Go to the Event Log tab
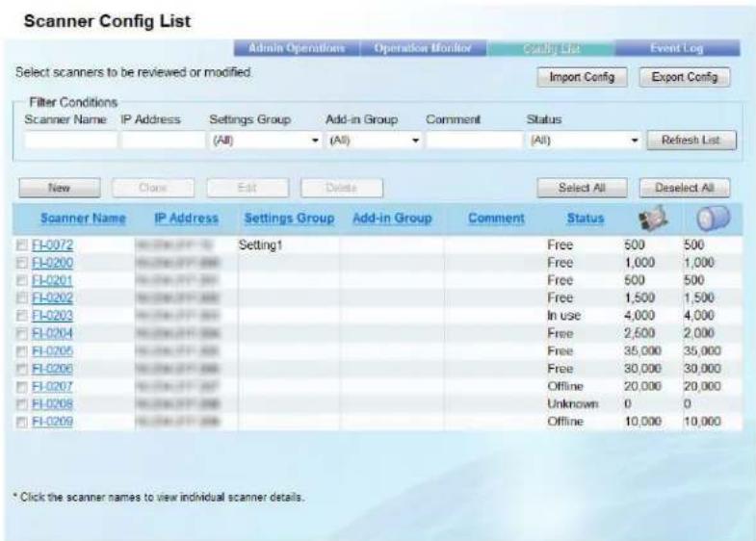 [x=677, y=48]
